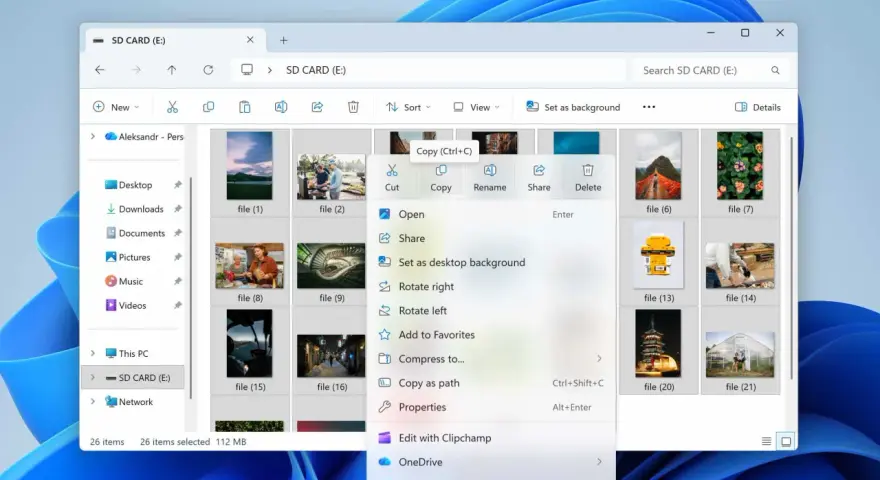The image size is (880, 480).
Task: Select Share entry in menu list
Action: [x=491, y=238]
